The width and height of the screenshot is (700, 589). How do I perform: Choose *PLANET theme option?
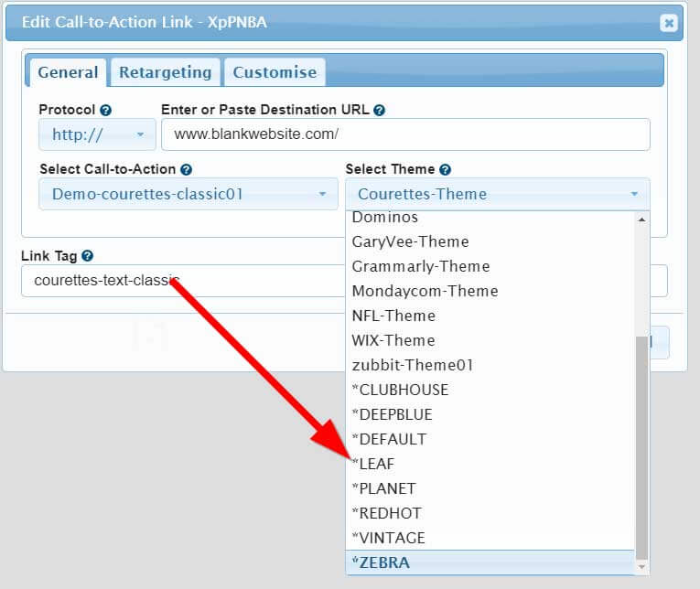[x=490, y=488]
